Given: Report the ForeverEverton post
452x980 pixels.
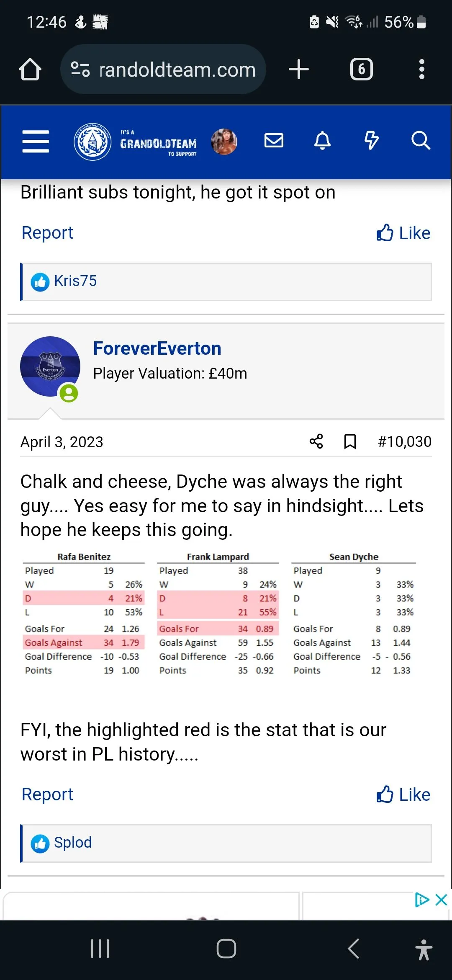Looking at the screenshot, I should pos(47,794).
